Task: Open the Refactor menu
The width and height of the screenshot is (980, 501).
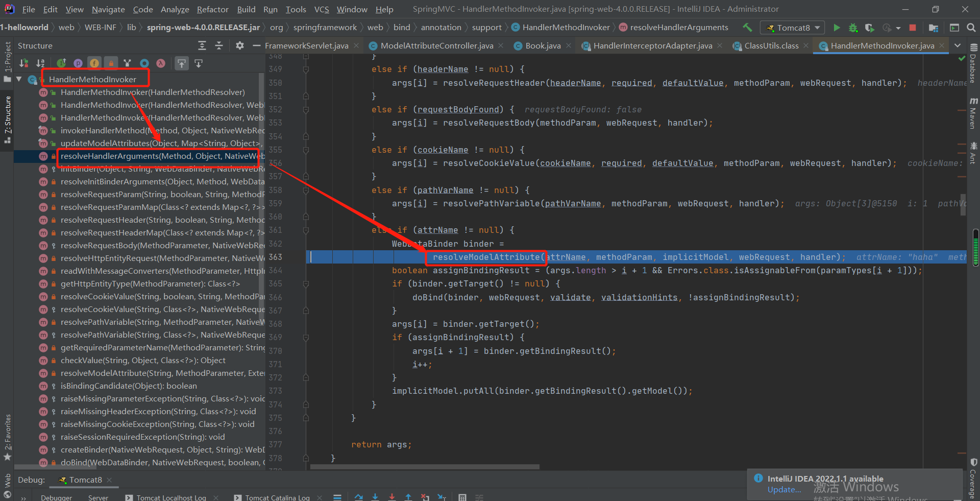Action: pyautogui.click(x=212, y=9)
